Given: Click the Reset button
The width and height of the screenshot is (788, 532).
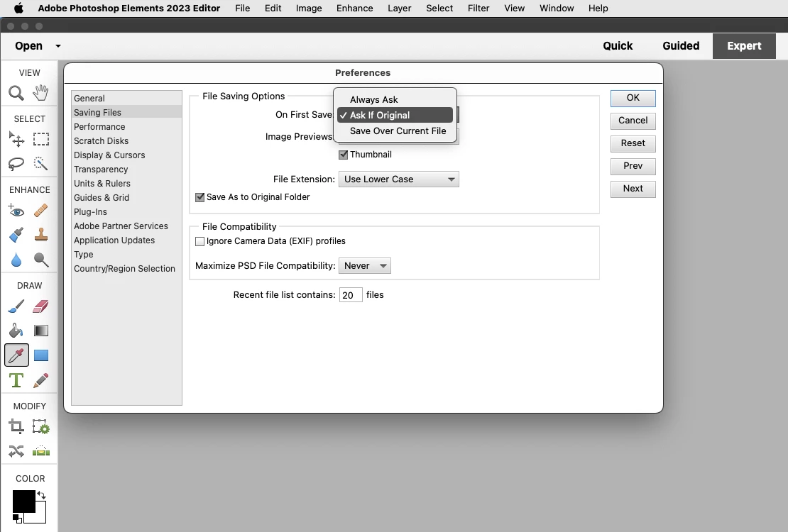Looking at the screenshot, I should pyautogui.click(x=633, y=144).
